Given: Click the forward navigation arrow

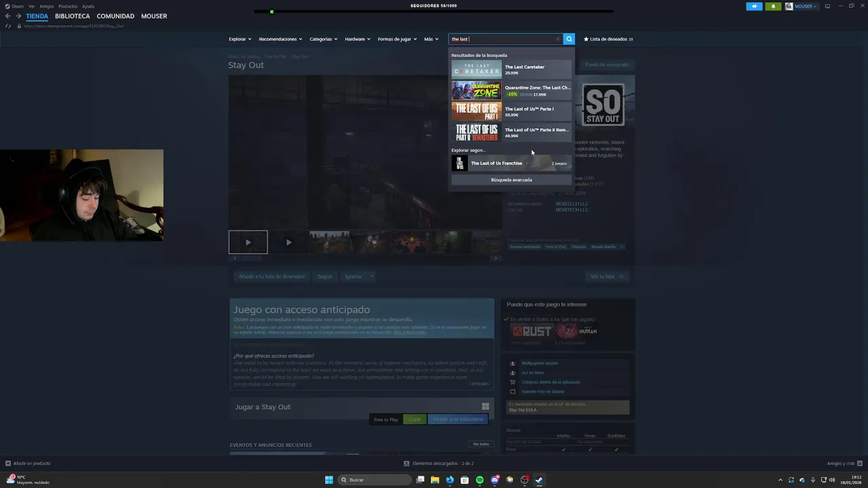Looking at the screenshot, I should pyautogui.click(x=18, y=16).
